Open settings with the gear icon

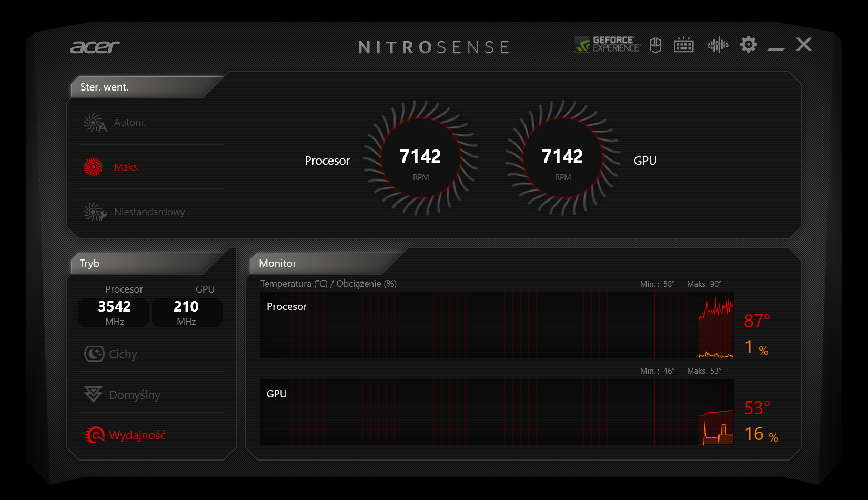click(x=749, y=44)
